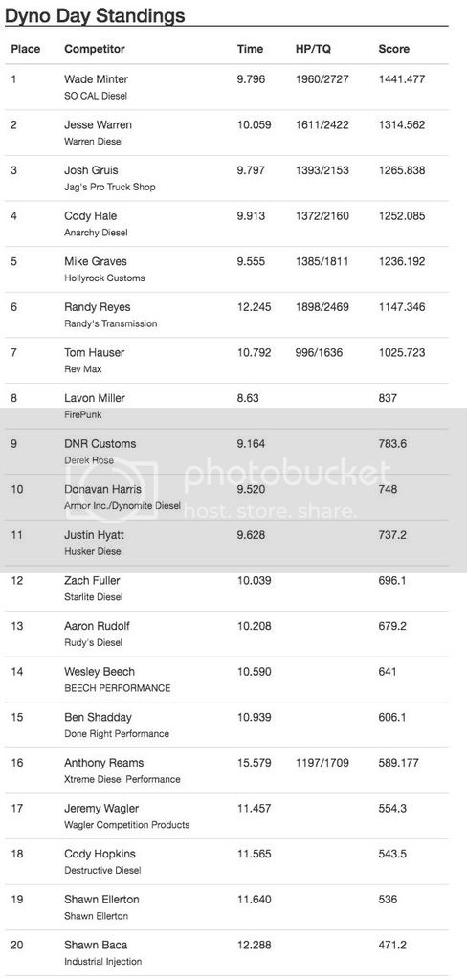Click the Score column header

tap(394, 49)
